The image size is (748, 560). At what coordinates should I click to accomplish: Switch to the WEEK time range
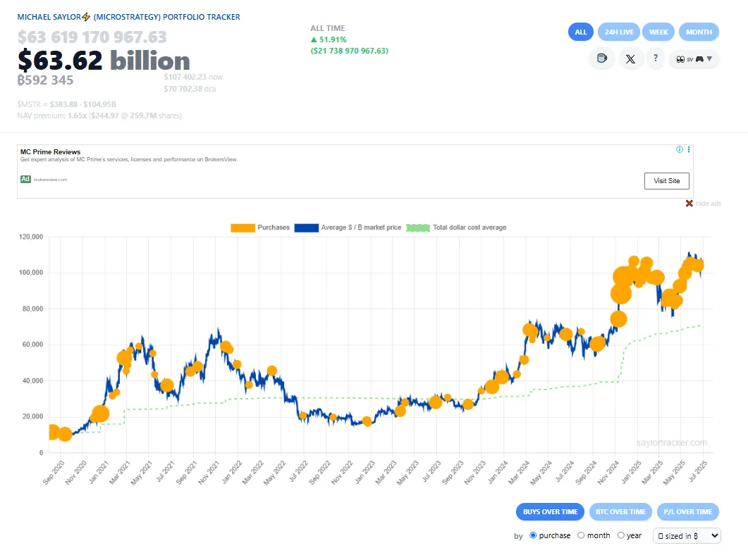[x=658, y=32]
